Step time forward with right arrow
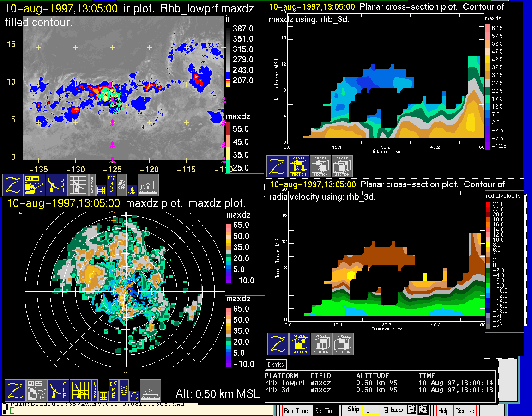Image resolution: width=532 pixels, height=416 pixels. tap(423, 410)
